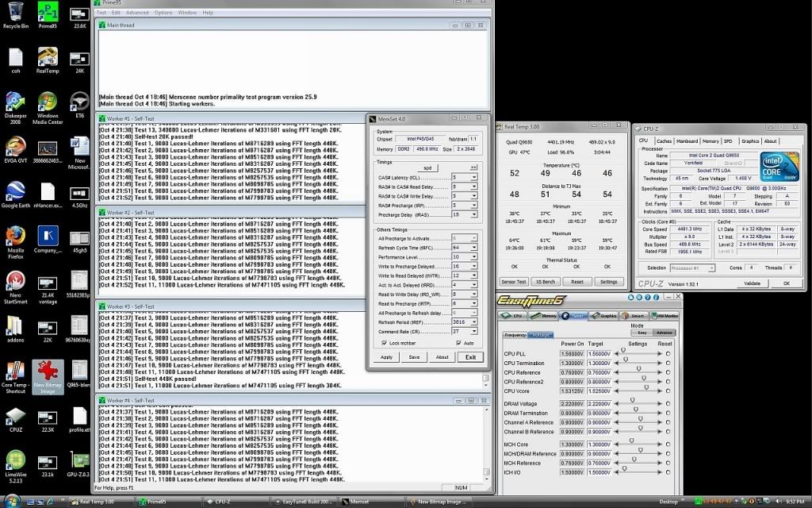Open the CPUZ desktop icon
812x508 pixels.
(16, 419)
